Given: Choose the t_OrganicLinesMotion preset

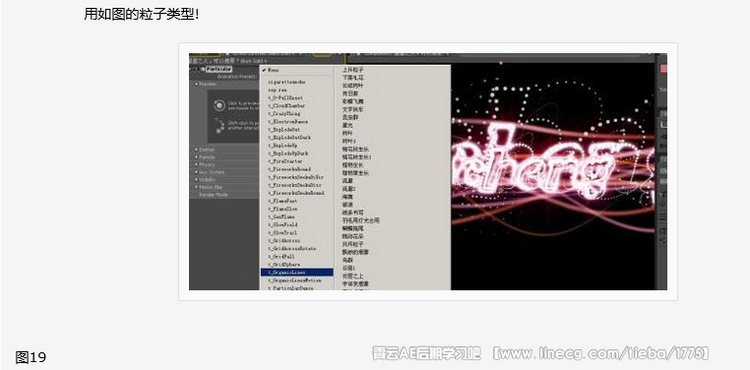Looking at the screenshot, I should point(294,280).
